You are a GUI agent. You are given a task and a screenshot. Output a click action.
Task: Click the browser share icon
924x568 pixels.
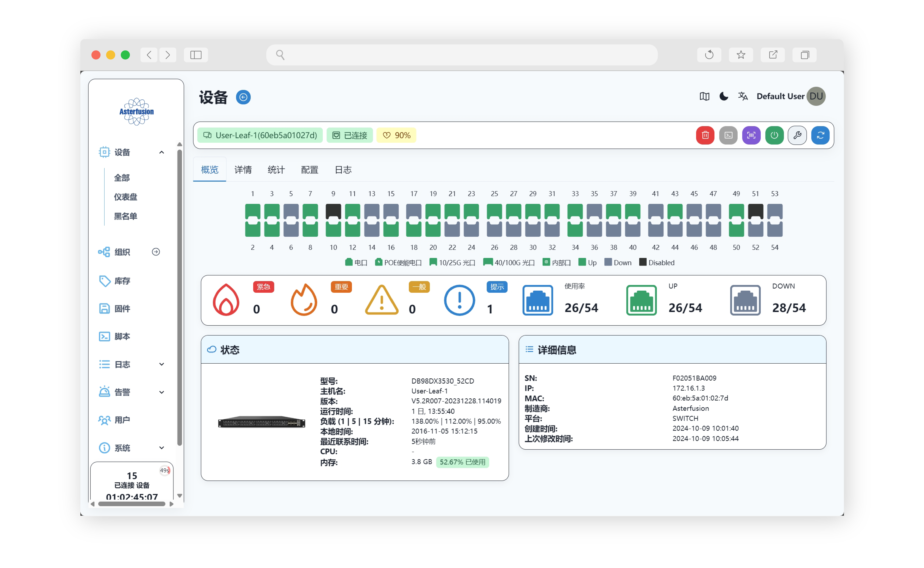click(773, 55)
